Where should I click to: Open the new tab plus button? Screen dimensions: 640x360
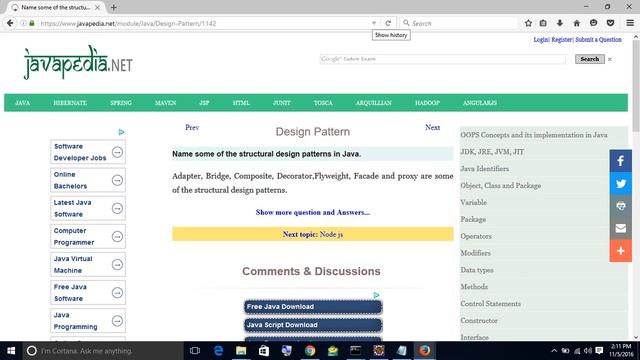113,7
